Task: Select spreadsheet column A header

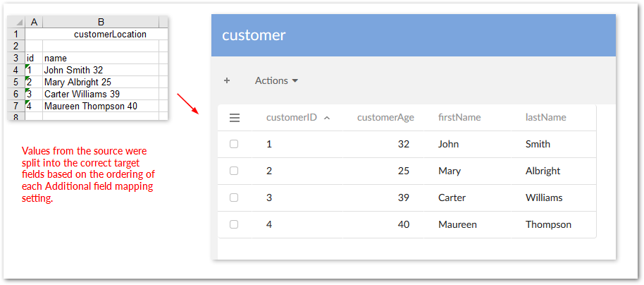Action: (34, 22)
